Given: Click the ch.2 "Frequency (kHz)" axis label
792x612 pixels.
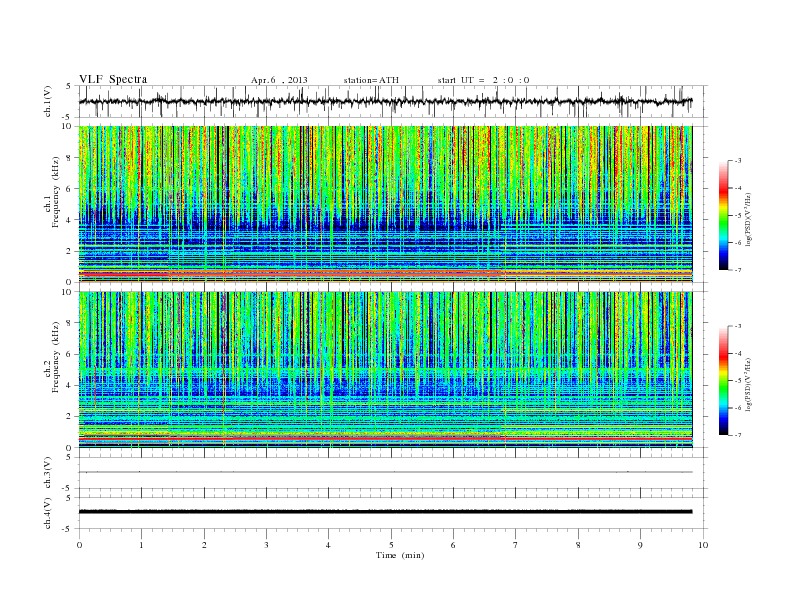Looking at the screenshot, I should 55,357.
